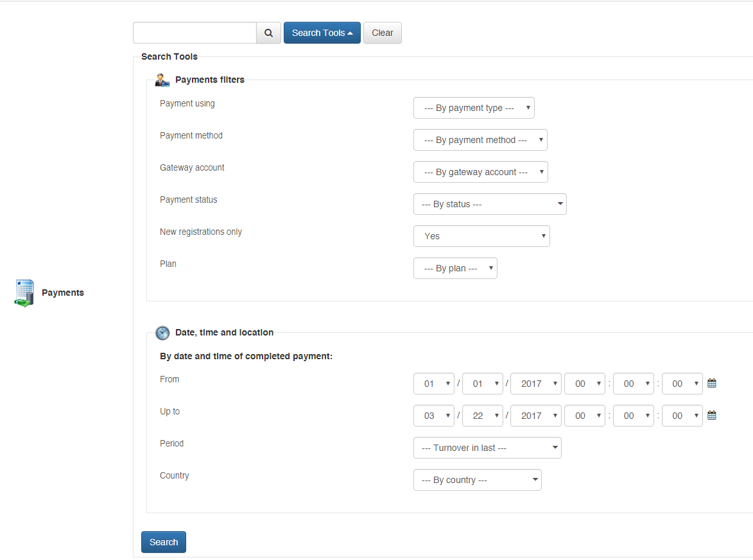The image size is (753, 560).
Task: Click the Payments document icon in sidebar
Action: click(x=24, y=293)
